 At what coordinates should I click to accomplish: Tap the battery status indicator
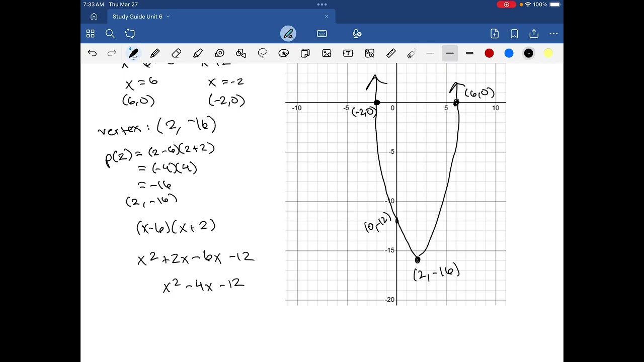[x=555, y=5]
